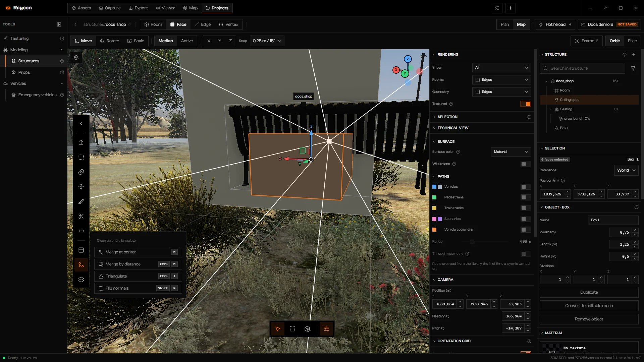Enable the Vehicles paths toggle

(x=526, y=187)
